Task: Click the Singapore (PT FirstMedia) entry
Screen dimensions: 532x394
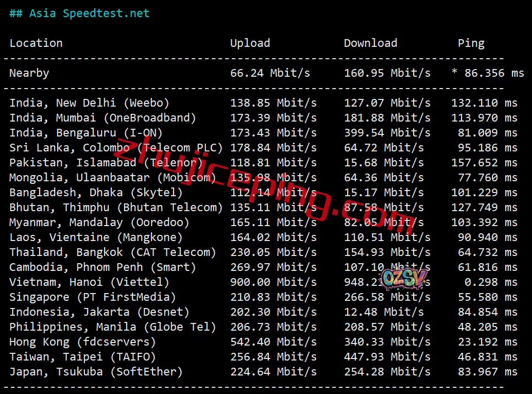Action: click(x=93, y=297)
